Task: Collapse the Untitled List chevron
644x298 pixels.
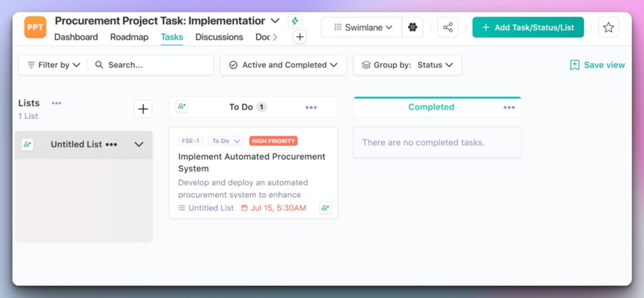Action: coord(139,145)
